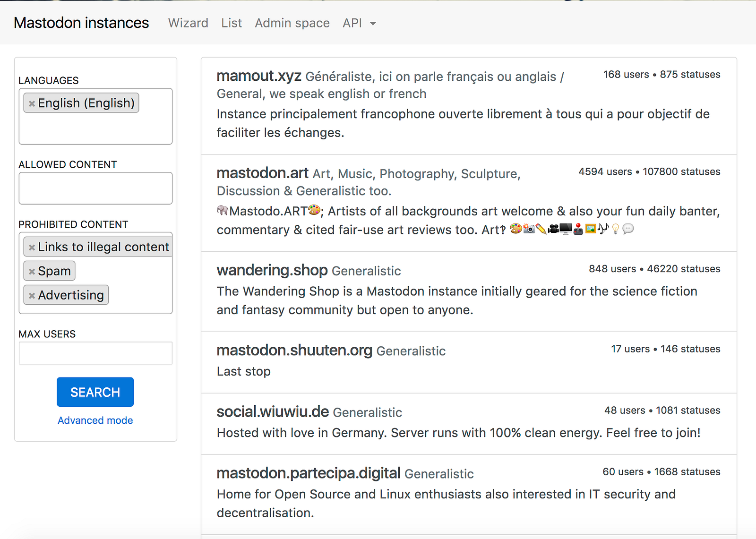
Task: Click the 'Last stop' description
Action: (244, 372)
